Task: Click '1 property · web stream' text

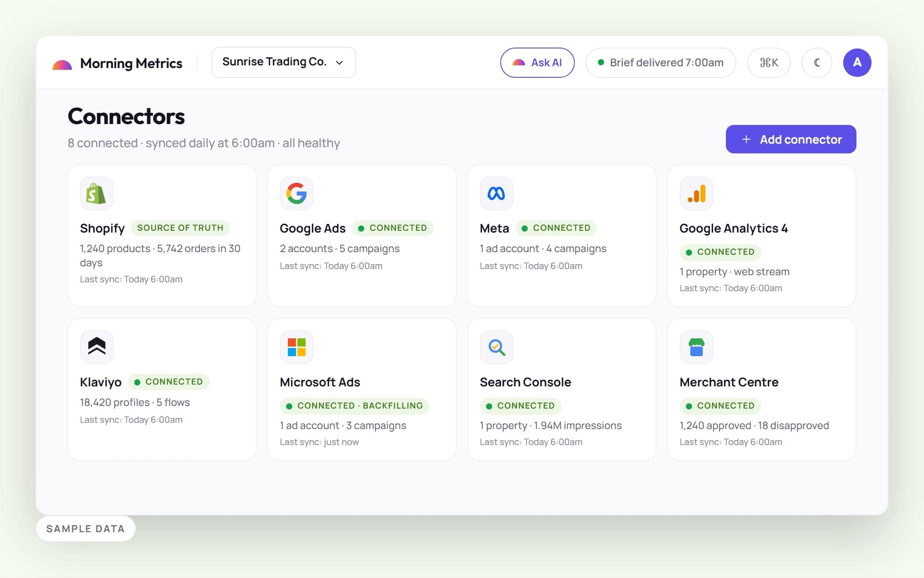Action: [x=734, y=272]
